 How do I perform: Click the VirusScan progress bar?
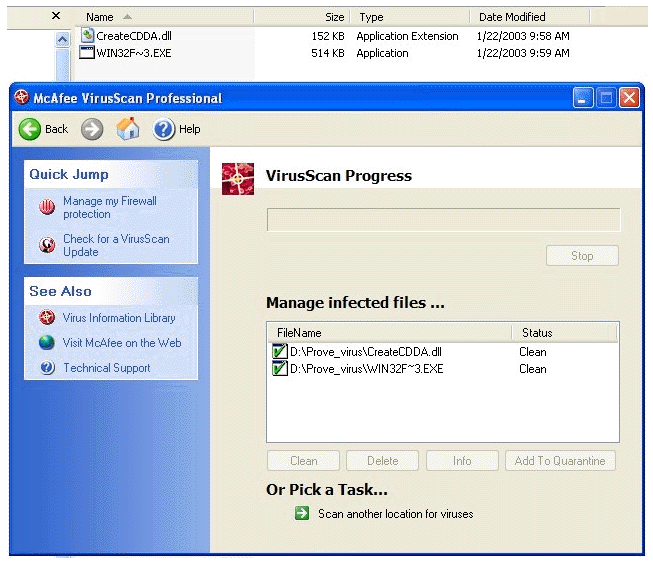point(443,220)
